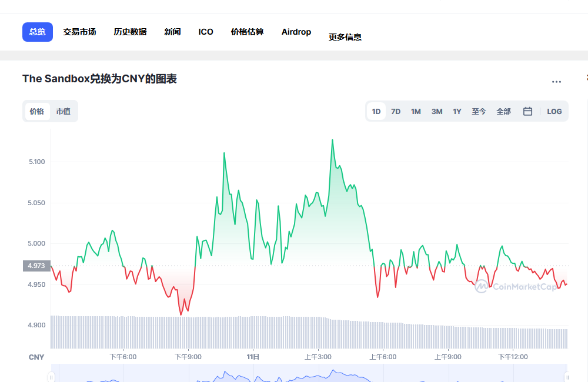Open the calendar date range picker
The width and height of the screenshot is (588, 382).
(527, 111)
